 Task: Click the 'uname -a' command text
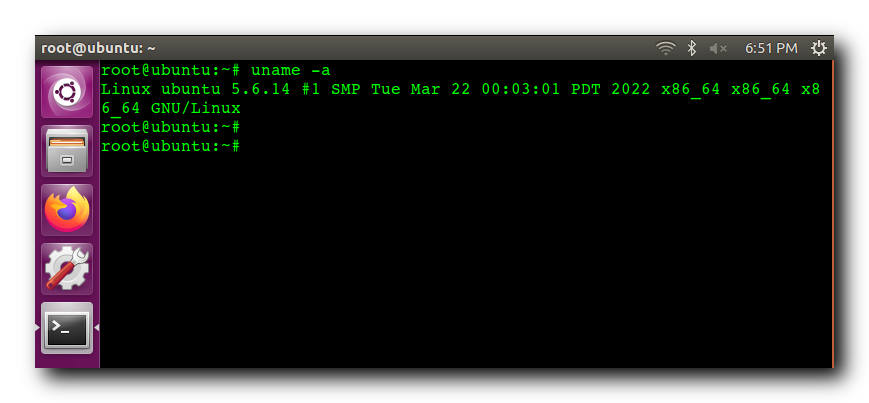click(x=290, y=70)
